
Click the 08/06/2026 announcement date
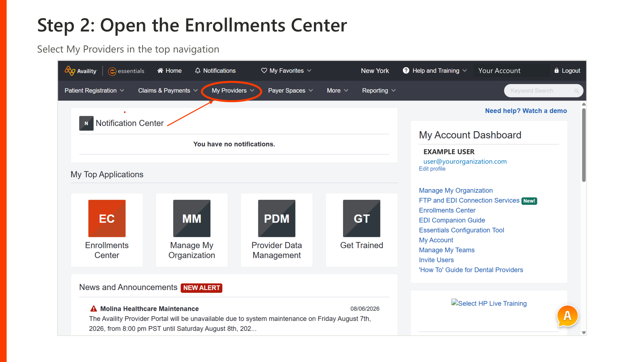click(365, 309)
